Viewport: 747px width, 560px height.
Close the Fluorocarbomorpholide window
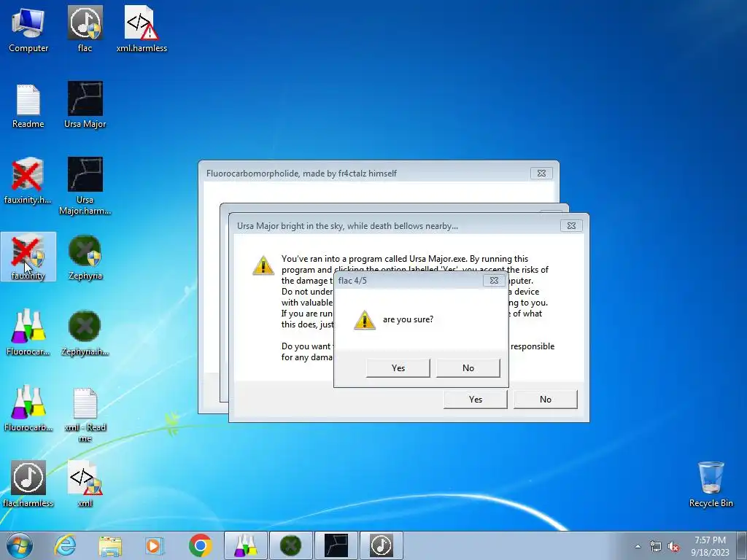tap(542, 174)
